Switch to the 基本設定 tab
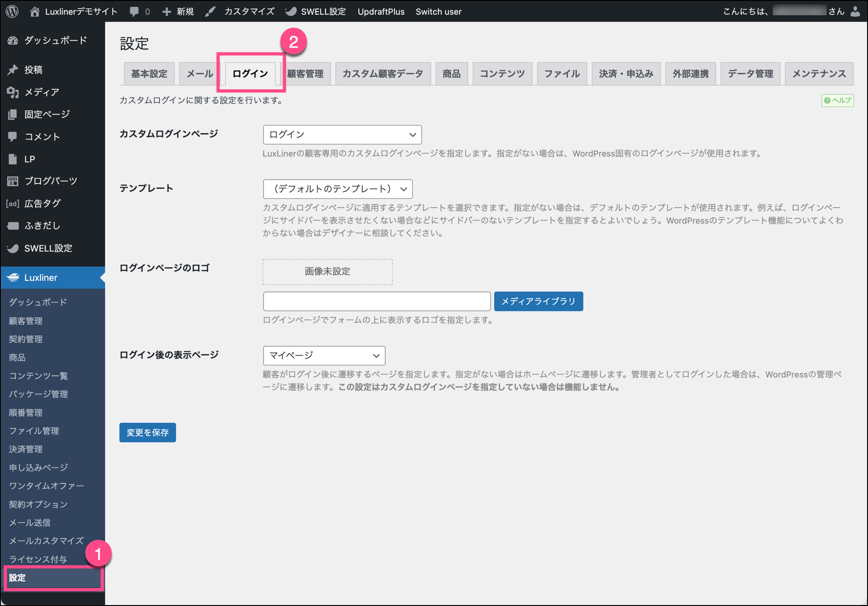The width and height of the screenshot is (868, 606). pos(149,74)
